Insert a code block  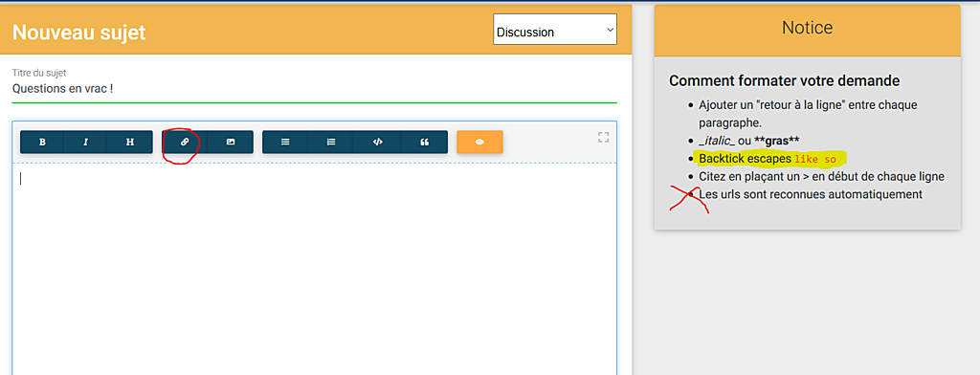coord(377,142)
